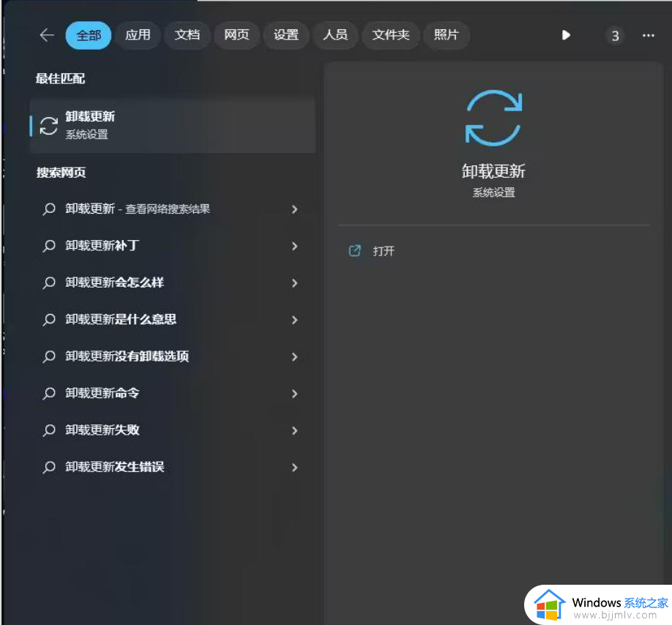Image resolution: width=672 pixels, height=625 pixels.
Task: Expand chevron for 卸载更新是什么意思 row
Action: [x=294, y=320]
